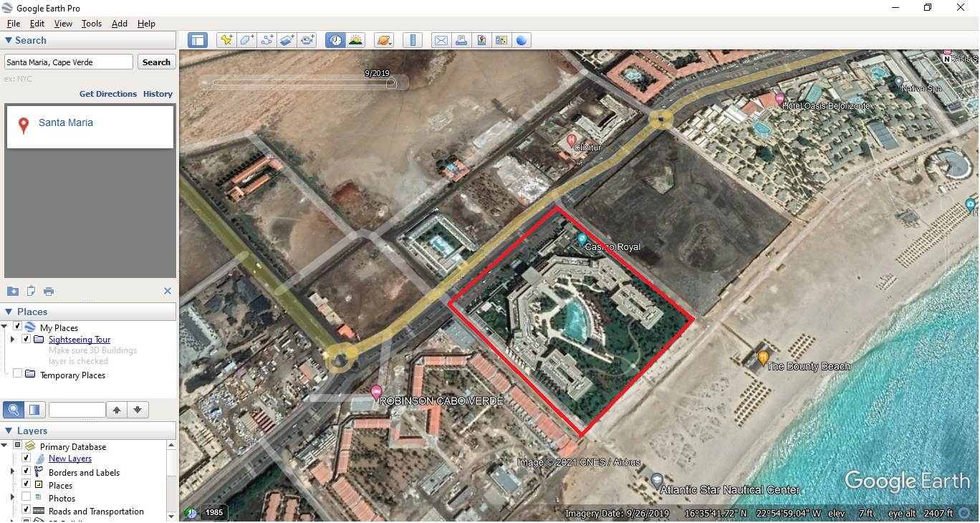
Task: Enable the Photos layer checkbox
Action: 27,497
